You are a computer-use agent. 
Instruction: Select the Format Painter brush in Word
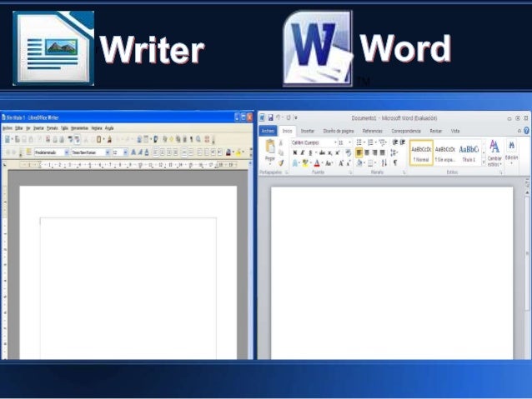280,162
